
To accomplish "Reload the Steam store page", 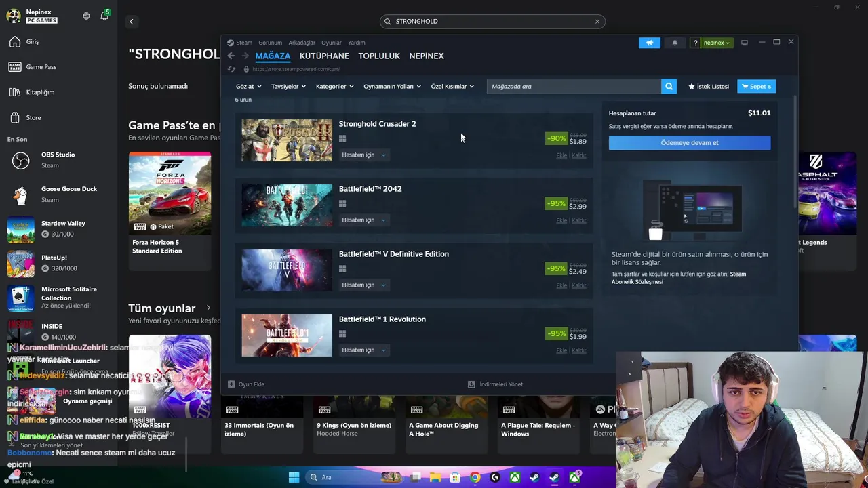I will pyautogui.click(x=232, y=69).
